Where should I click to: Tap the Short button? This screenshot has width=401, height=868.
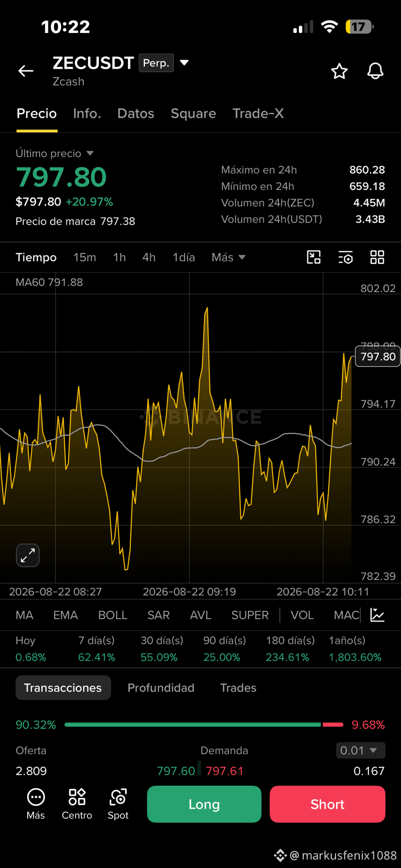(x=327, y=805)
